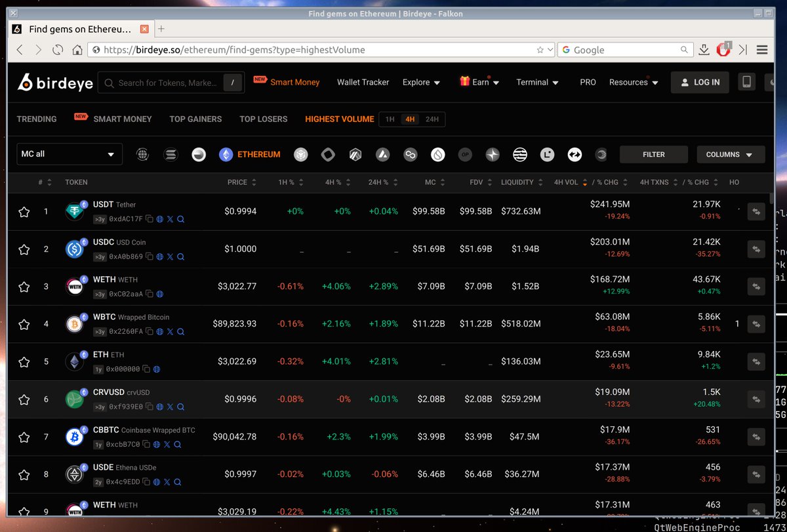The height and width of the screenshot is (532, 787).
Task: Click the Google search box
Action: tap(626, 50)
